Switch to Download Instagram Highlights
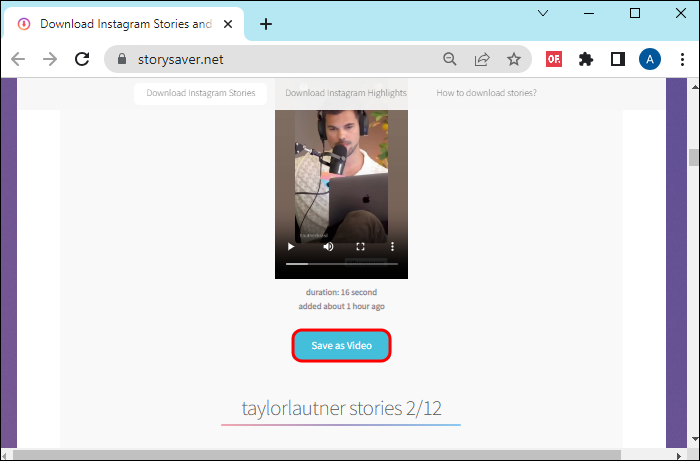The image size is (700, 461). pos(346,93)
